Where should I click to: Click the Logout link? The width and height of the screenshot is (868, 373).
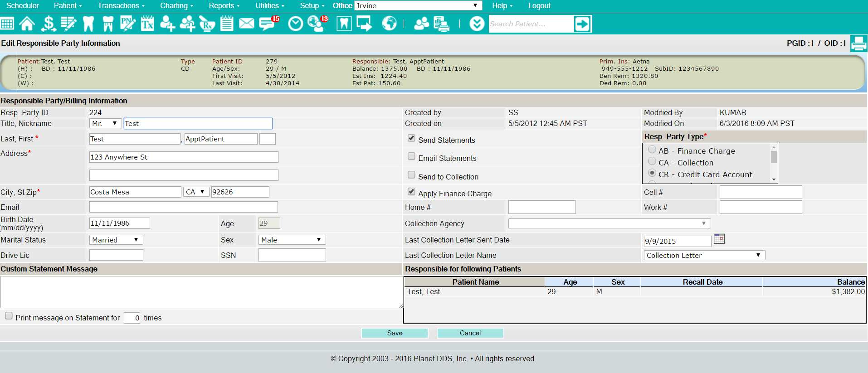pos(539,5)
